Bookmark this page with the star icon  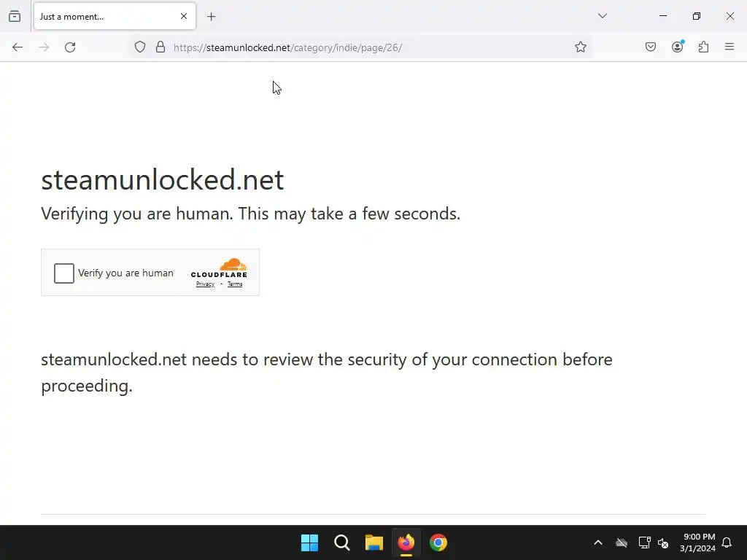coord(581,47)
